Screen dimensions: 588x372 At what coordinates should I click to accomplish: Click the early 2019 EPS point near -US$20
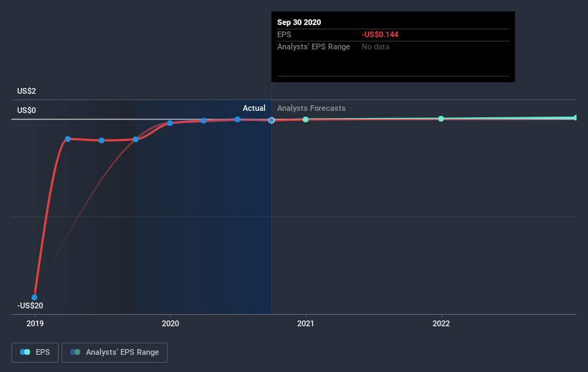tap(34, 298)
